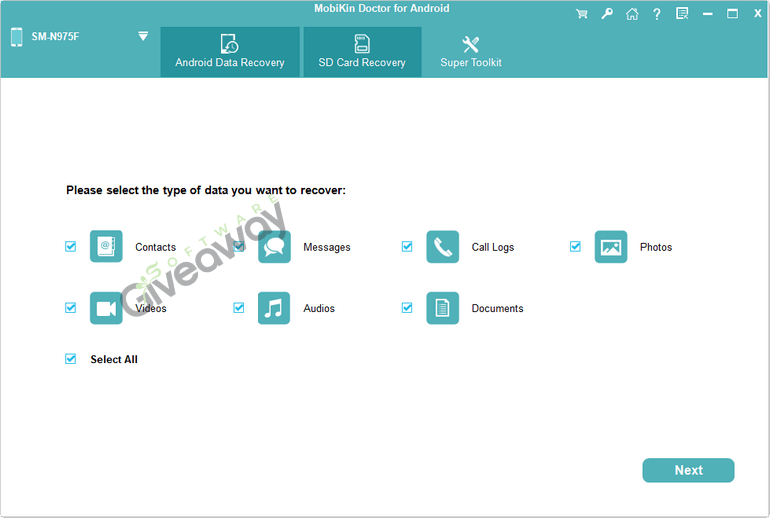The image size is (770, 518).
Task: Uncheck the Documents checkbox
Action: tap(407, 308)
